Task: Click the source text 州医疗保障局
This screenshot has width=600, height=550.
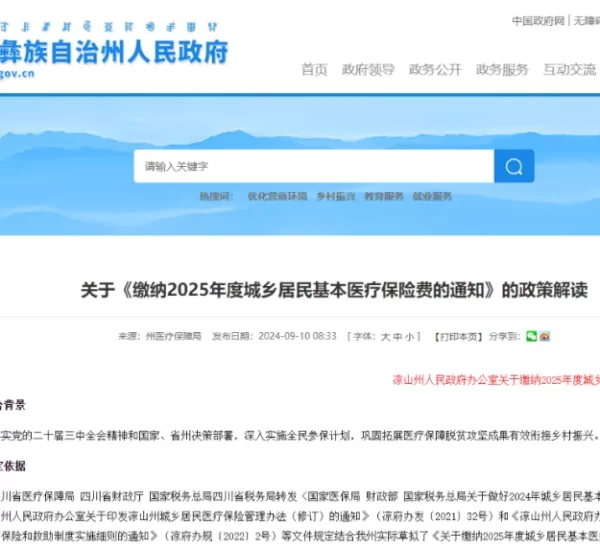Action: [173, 336]
